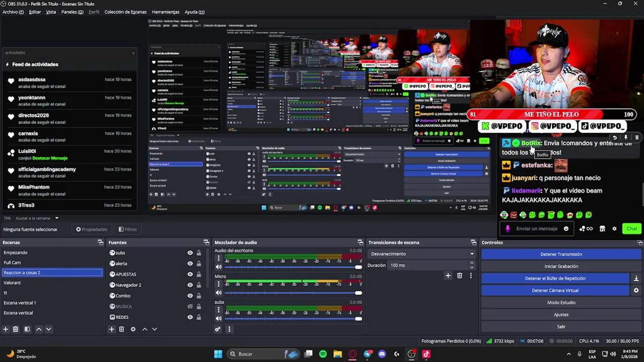Move the selected source up

point(145,329)
